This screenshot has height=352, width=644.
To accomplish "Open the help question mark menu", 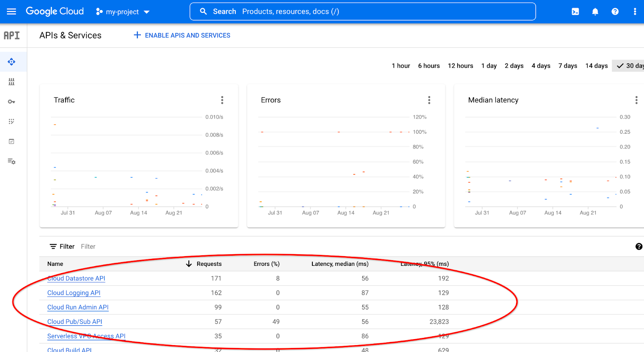I will coord(615,12).
